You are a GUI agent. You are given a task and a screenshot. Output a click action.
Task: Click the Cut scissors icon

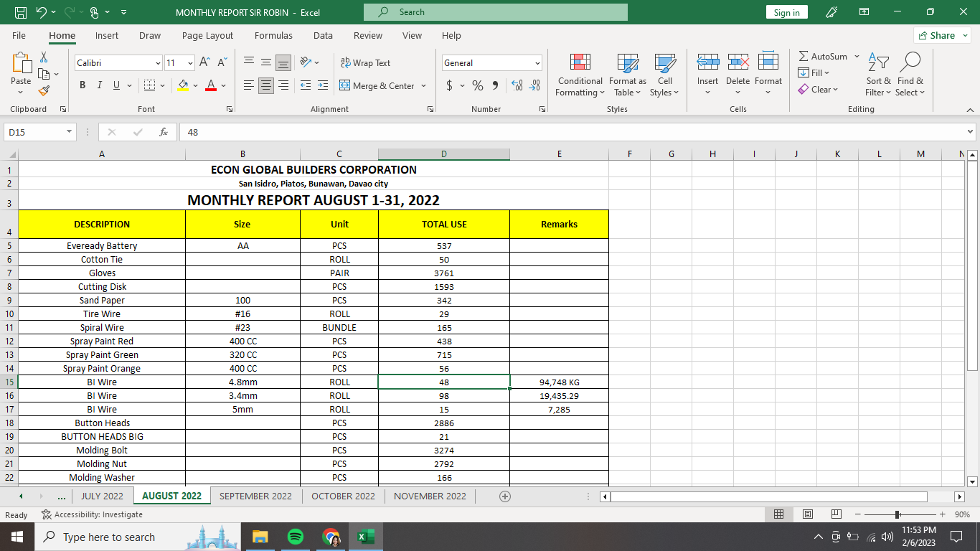click(44, 57)
